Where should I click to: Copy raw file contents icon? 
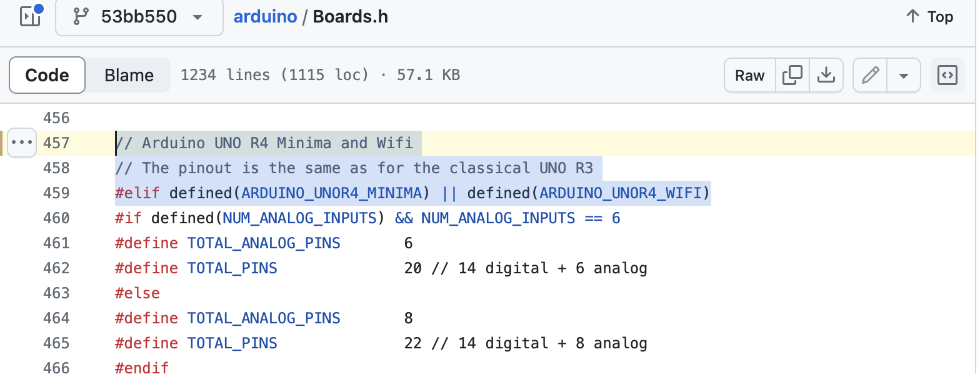[x=792, y=76]
